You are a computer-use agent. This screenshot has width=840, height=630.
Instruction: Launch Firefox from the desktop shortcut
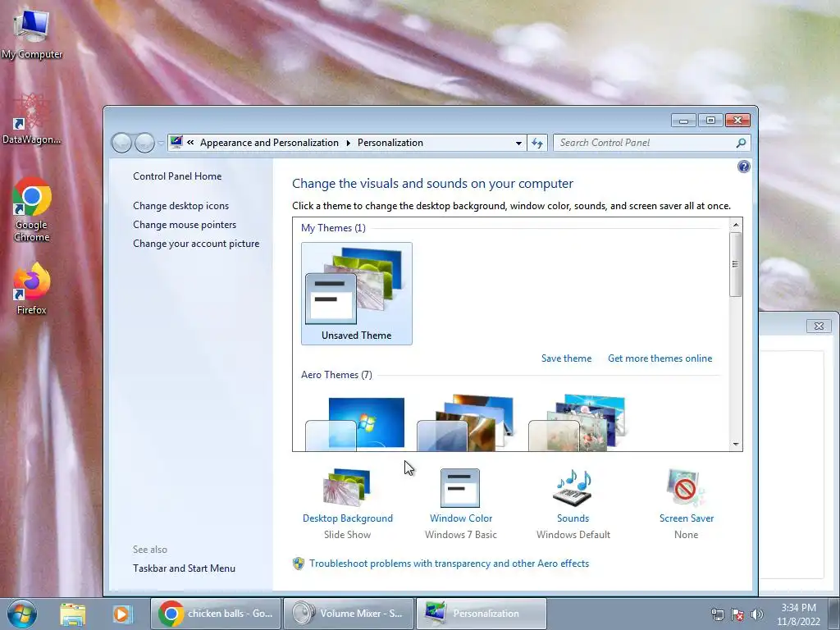click(32, 288)
